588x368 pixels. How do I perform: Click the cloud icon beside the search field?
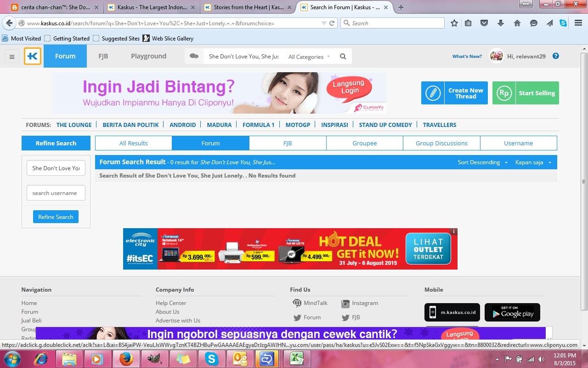[x=194, y=56]
